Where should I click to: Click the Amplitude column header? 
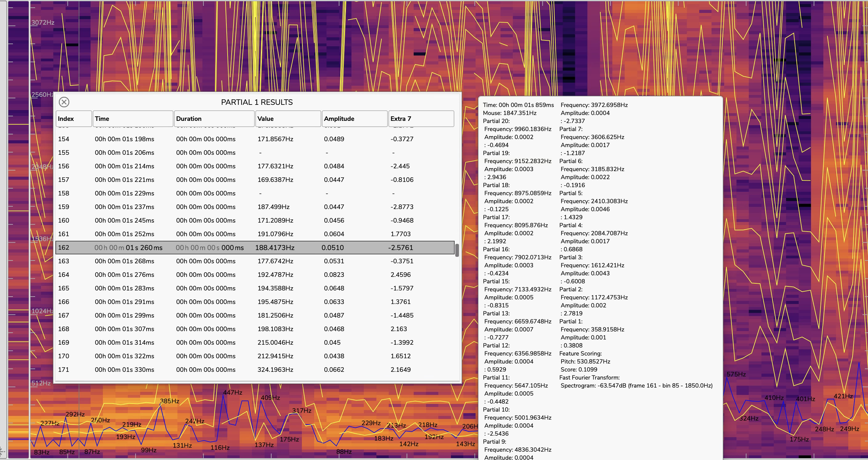[x=354, y=119]
